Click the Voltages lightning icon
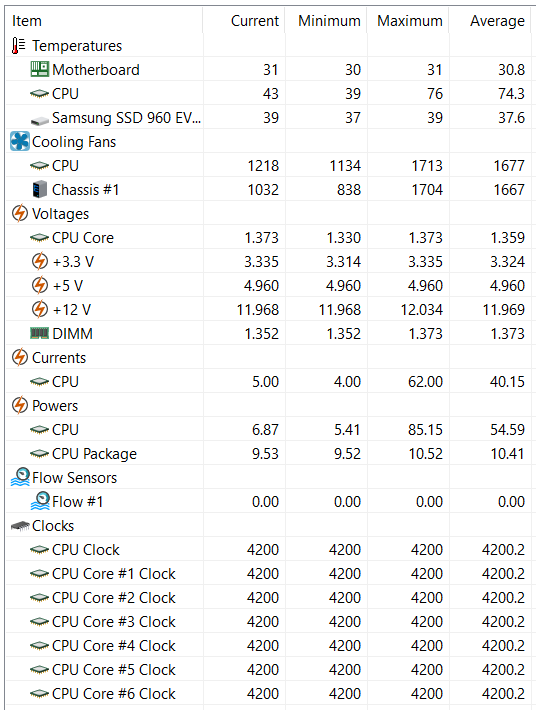 (19, 213)
